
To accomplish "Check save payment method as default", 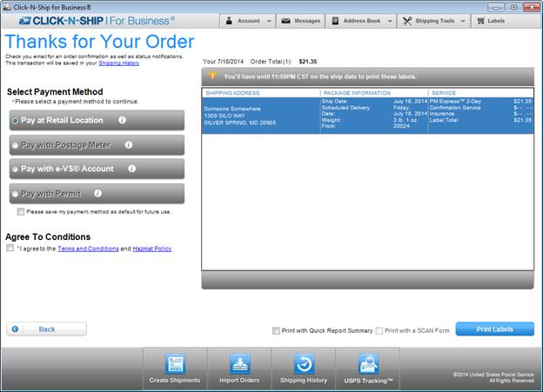I will point(21,211).
